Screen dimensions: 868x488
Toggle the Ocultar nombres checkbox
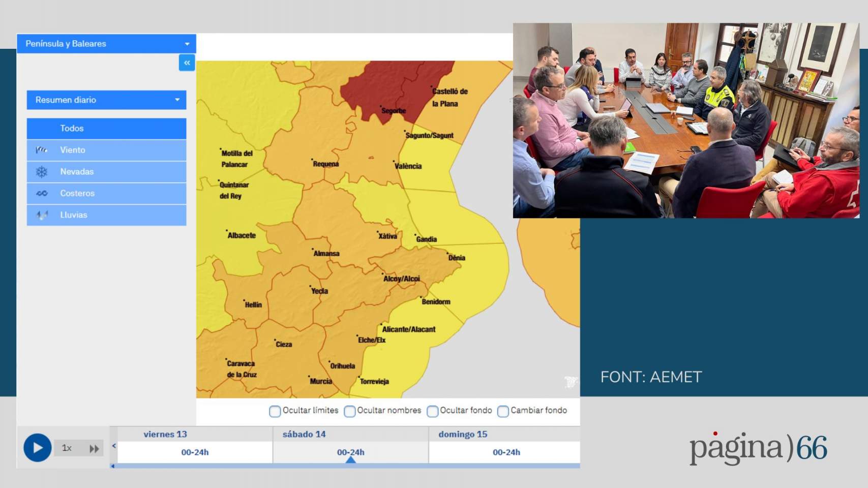pyautogui.click(x=349, y=411)
